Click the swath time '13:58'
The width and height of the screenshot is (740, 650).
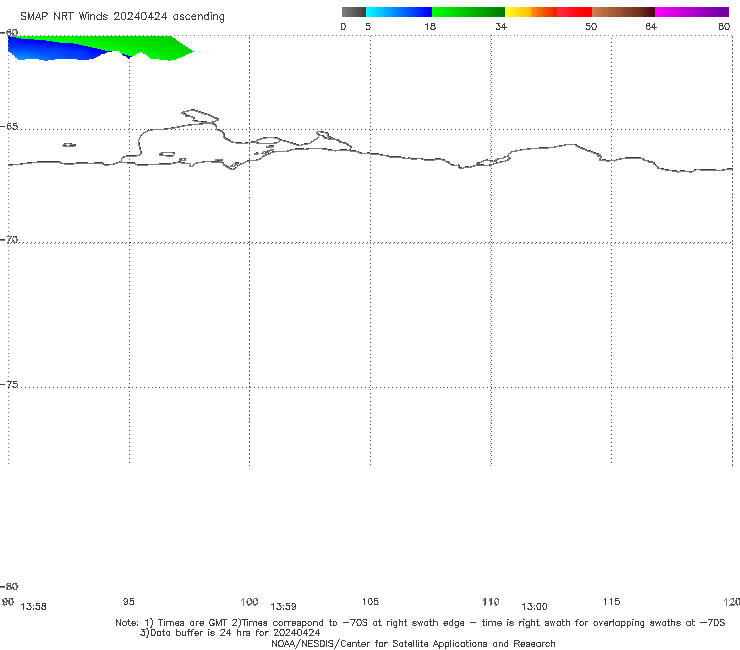[34, 607]
